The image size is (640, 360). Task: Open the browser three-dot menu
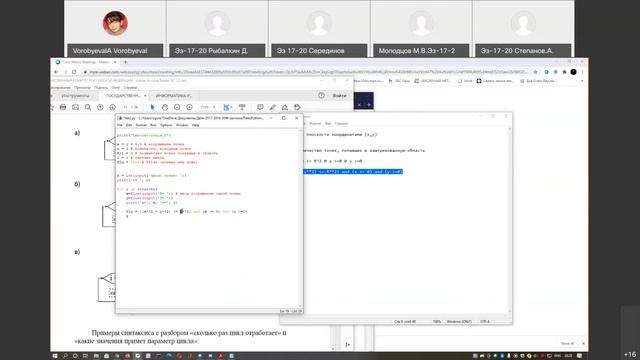pos(582,72)
